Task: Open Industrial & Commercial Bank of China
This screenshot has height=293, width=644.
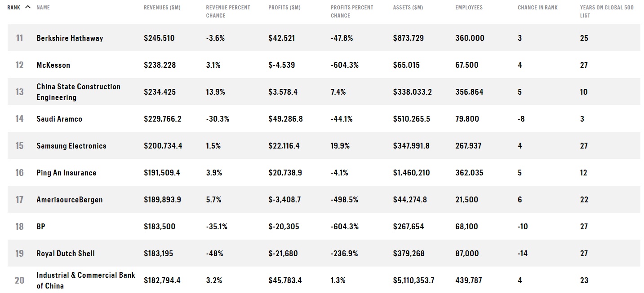Action: [x=86, y=280]
